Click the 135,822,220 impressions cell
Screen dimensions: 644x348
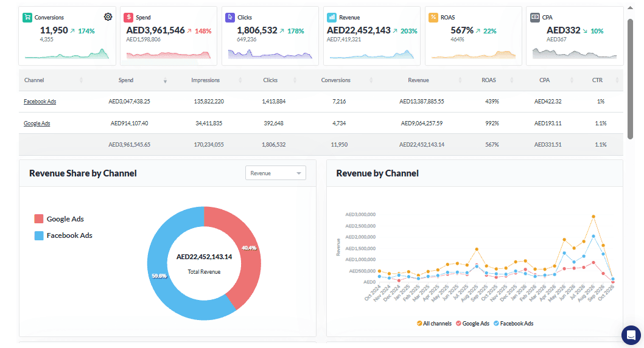209,102
